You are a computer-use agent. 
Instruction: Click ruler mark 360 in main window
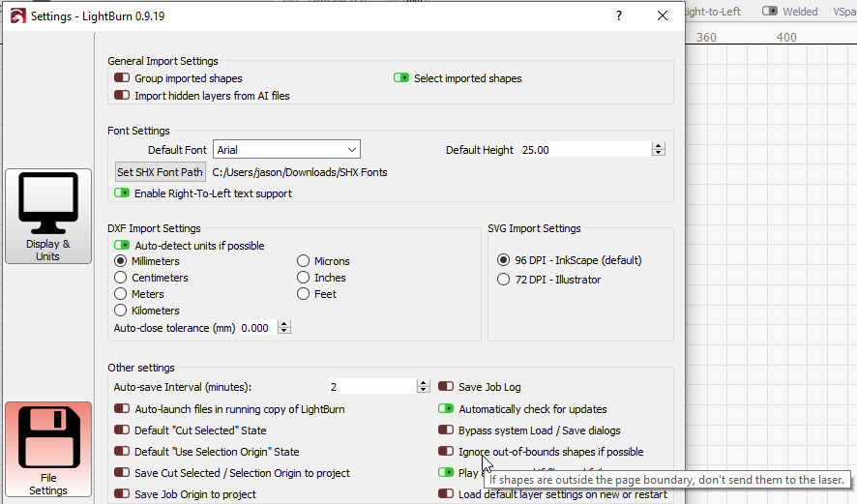tap(706, 37)
